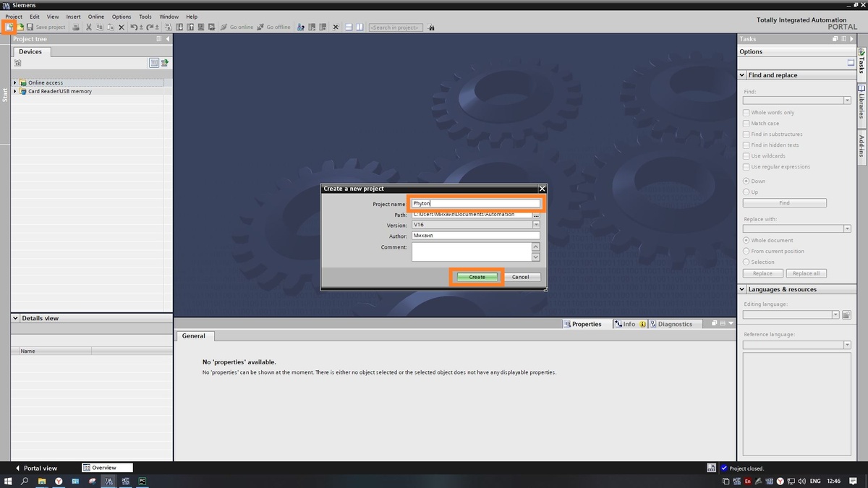Viewport: 868px width, 488px height.
Task: Select the Down radio button
Action: coord(746,181)
